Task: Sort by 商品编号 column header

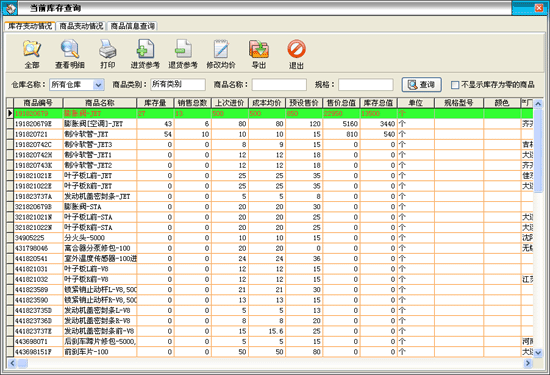Action: tap(38, 103)
